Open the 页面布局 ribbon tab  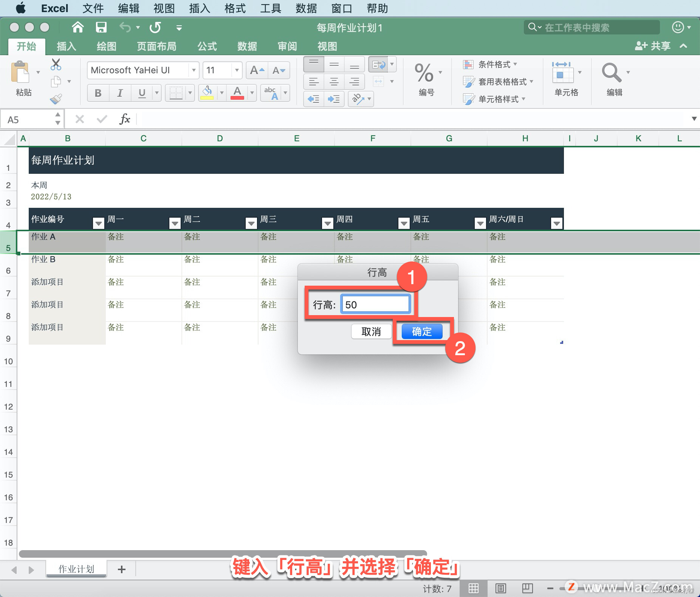[x=156, y=46]
